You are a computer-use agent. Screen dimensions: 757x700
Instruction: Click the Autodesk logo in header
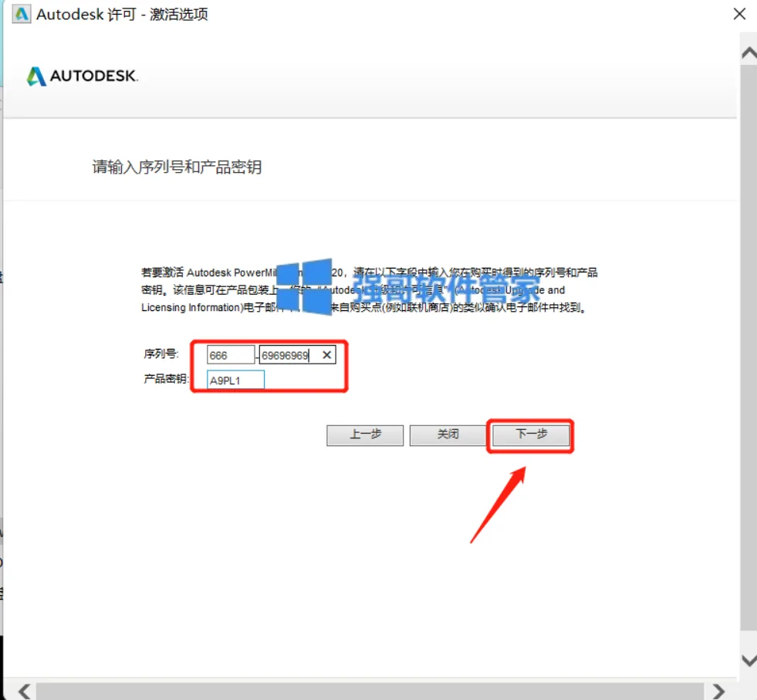[82, 76]
